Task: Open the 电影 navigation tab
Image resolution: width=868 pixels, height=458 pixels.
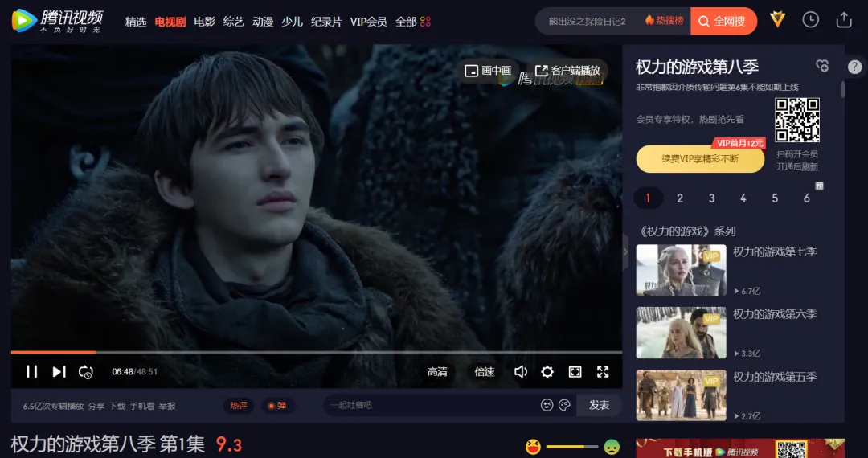Action: pos(205,22)
